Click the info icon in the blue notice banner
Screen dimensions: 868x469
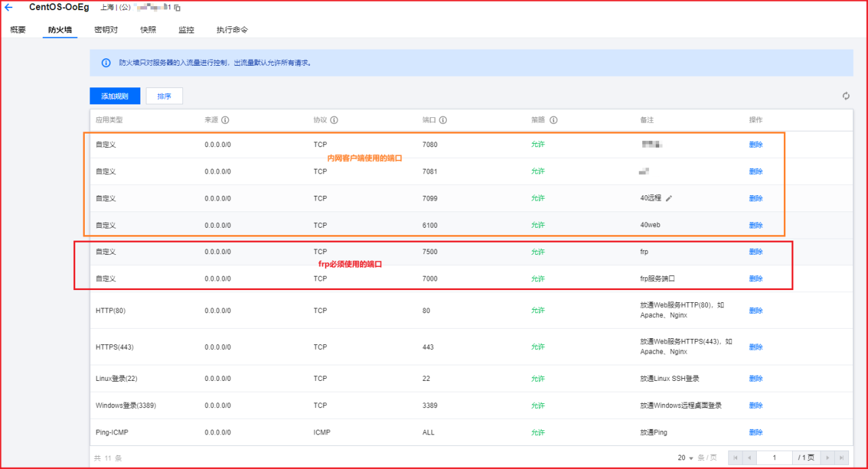click(106, 63)
